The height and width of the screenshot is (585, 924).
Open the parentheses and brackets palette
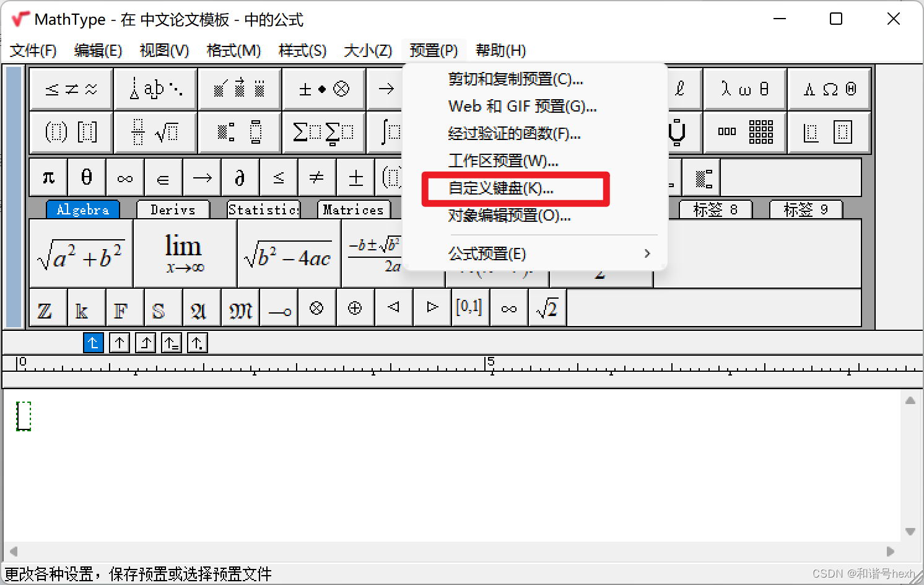pyautogui.click(x=70, y=132)
